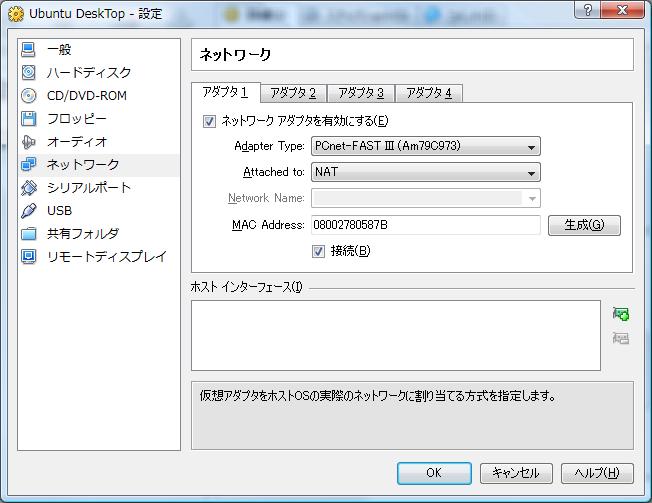The width and height of the screenshot is (652, 503).
Task: Click the add host interface icon
Action: [x=621, y=314]
